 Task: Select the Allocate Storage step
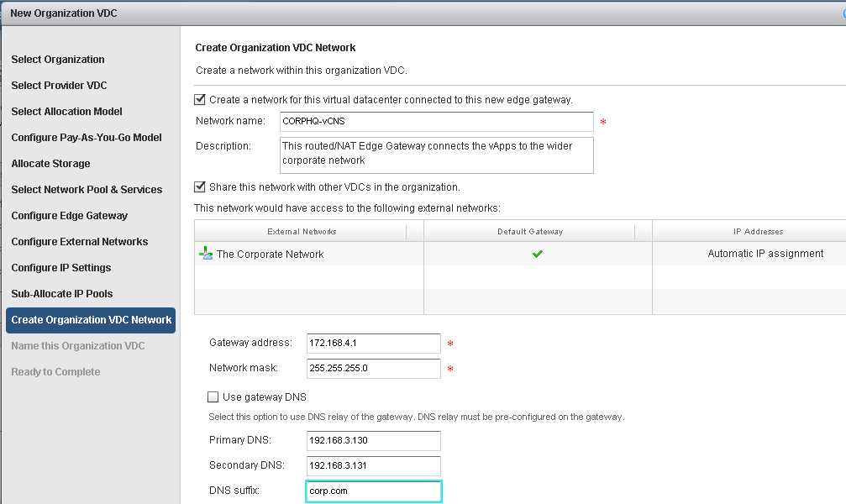pos(52,163)
